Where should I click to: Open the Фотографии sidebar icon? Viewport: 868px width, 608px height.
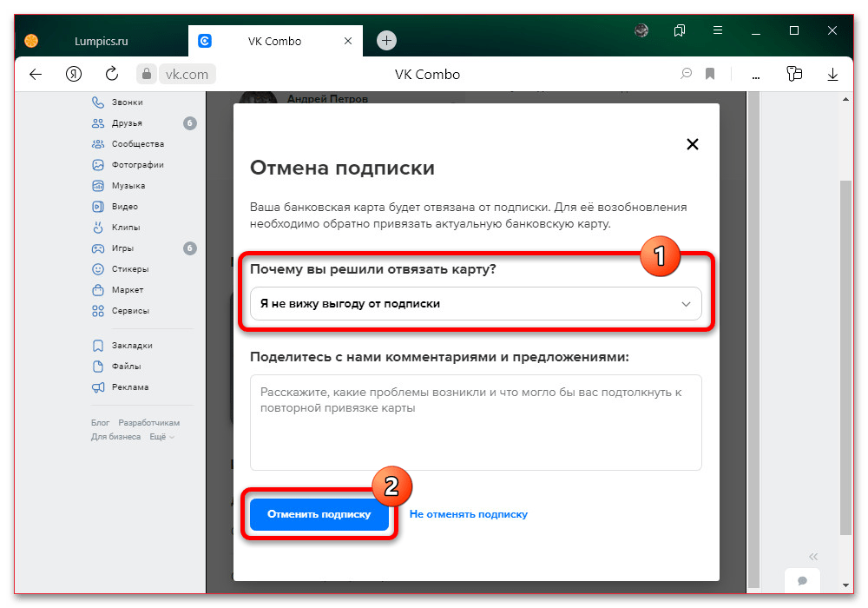[x=98, y=165]
